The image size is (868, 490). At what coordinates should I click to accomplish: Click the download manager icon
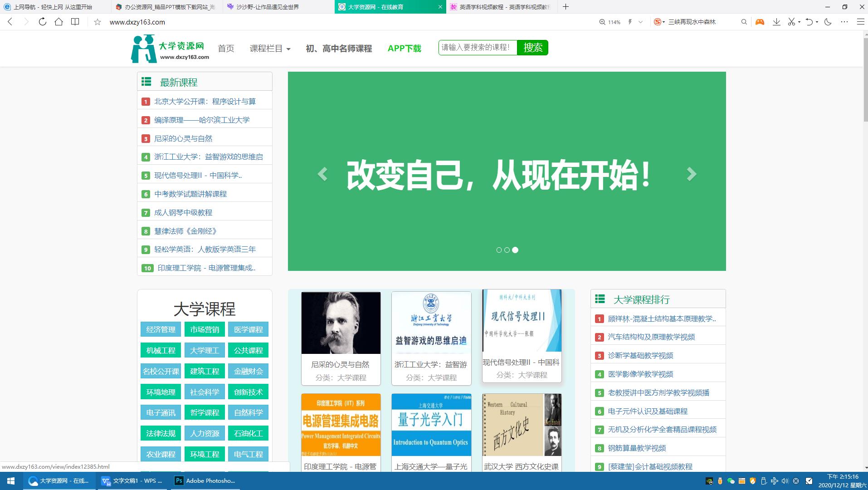pyautogui.click(x=777, y=22)
